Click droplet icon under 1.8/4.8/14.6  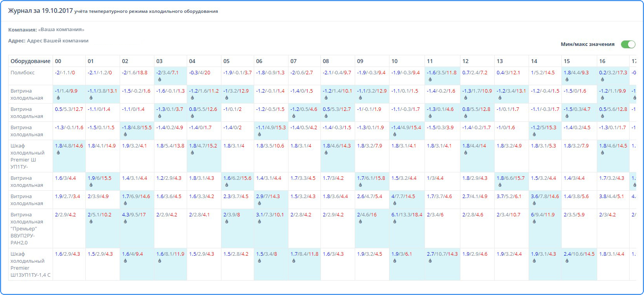tap(58, 153)
